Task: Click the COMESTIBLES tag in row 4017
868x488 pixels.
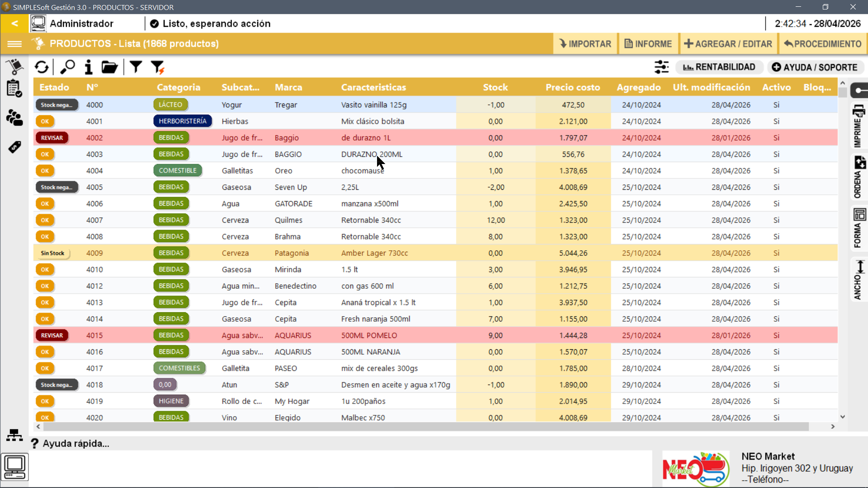Action: click(179, 368)
